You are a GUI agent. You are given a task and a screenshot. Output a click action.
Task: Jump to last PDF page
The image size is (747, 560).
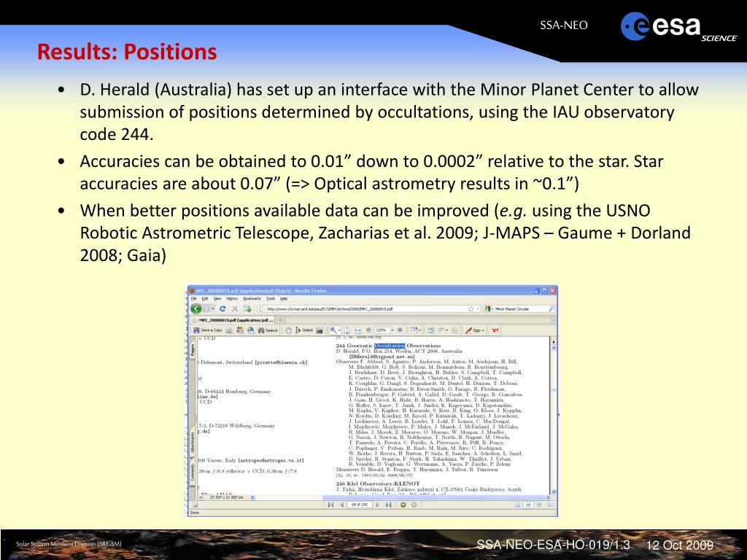point(389,505)
